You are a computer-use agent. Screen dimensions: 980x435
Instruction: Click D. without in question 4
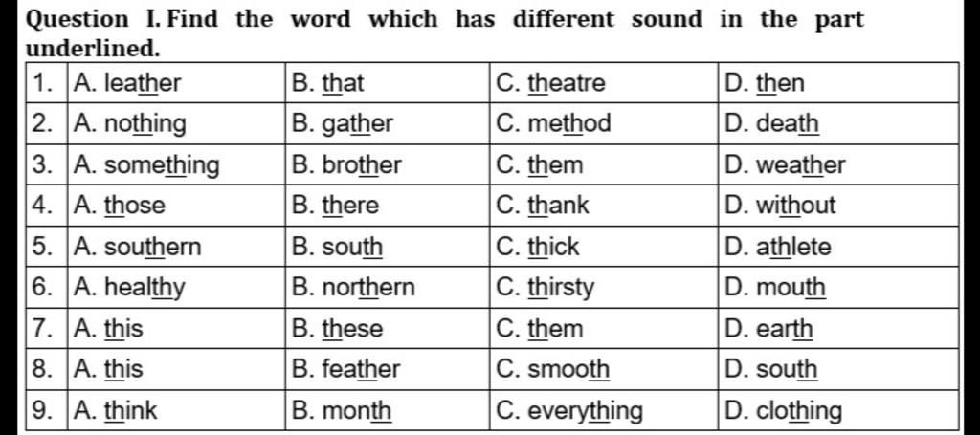tap(780, 206)
